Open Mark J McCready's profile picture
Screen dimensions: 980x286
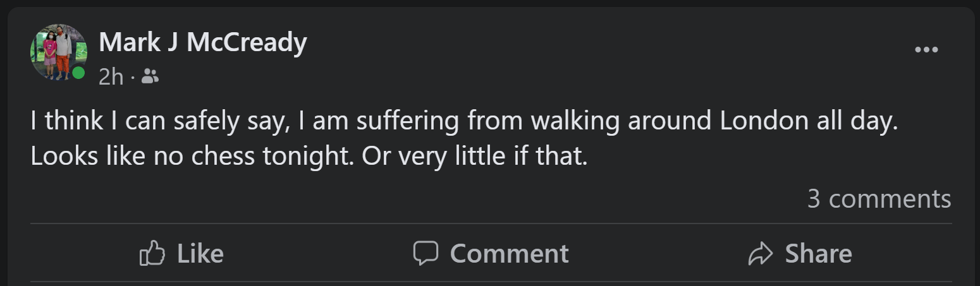[57, 52]
